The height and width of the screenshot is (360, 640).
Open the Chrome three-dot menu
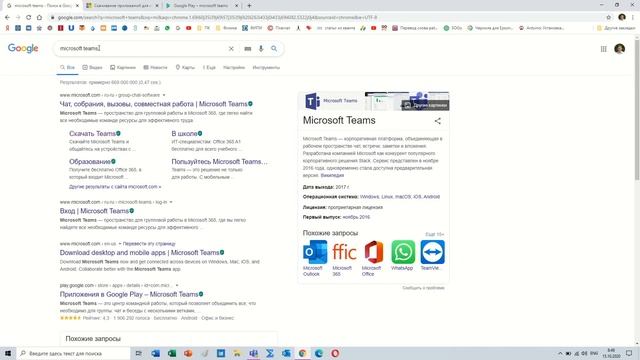click(x=633, y=17)
